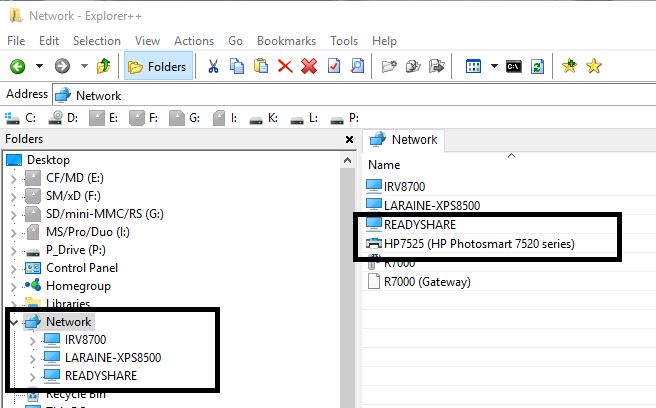The width and height of the screenshot is (656, 408).
Task: Click the green Back arrow button
Action: click(x=18, y=66)
